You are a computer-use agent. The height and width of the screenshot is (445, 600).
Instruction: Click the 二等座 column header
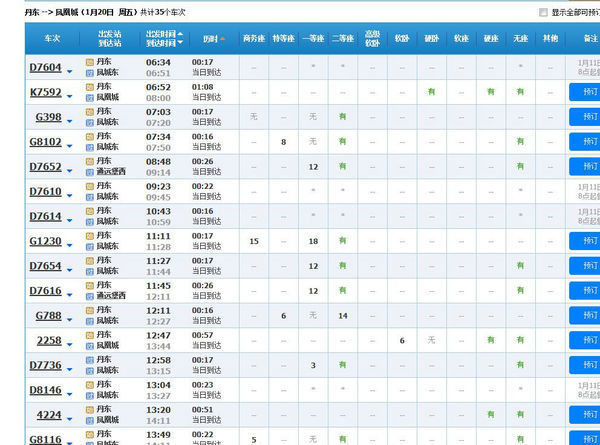[x=342, y=38]
